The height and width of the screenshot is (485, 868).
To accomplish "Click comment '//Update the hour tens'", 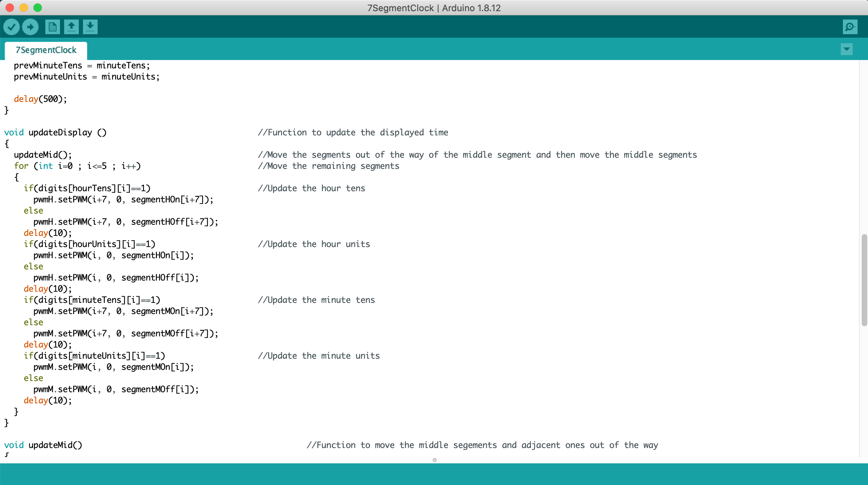I will (x=312, y=188).
